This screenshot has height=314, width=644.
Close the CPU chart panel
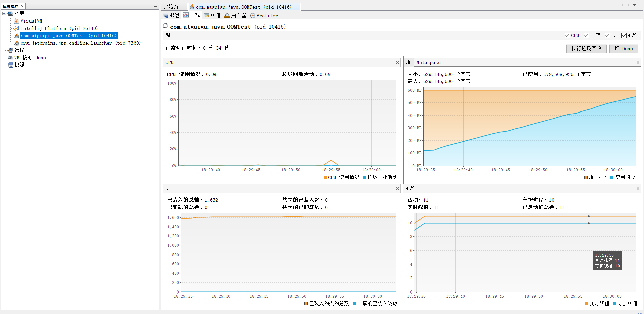coord(398,63)
